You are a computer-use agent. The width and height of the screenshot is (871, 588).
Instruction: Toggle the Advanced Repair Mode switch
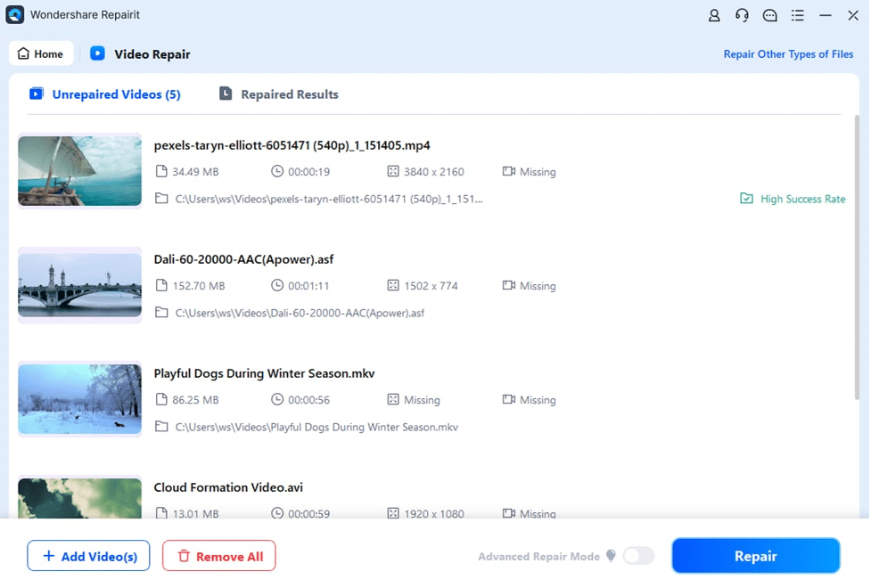tap(638, 556)
